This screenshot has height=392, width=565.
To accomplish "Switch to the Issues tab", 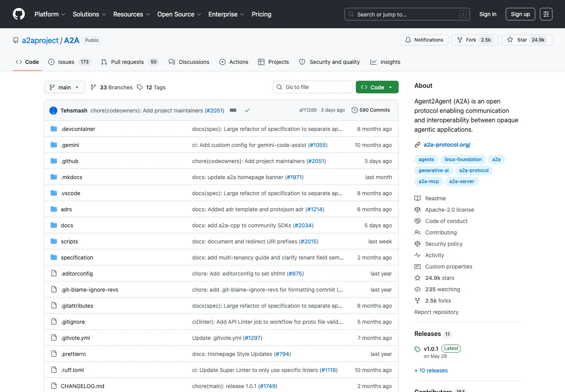I will 69,62.
